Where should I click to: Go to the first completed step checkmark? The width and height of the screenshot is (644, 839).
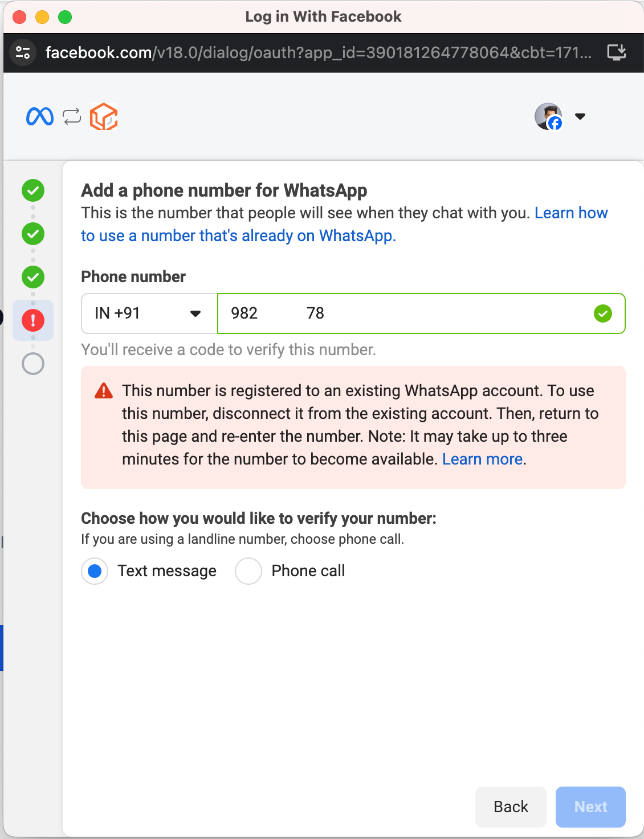(33, 190)
